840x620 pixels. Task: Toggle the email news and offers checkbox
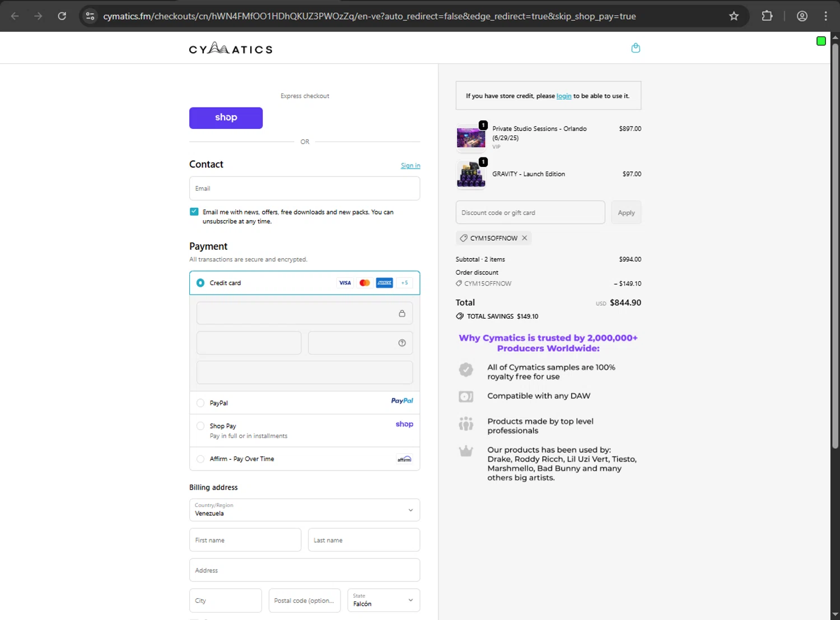coord(194,212)
